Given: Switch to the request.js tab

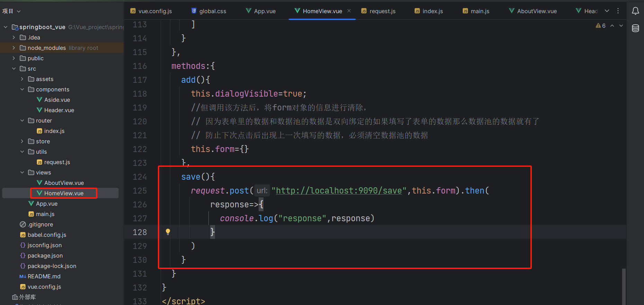Looking at the screenshot, I should [x=378, y=11].
